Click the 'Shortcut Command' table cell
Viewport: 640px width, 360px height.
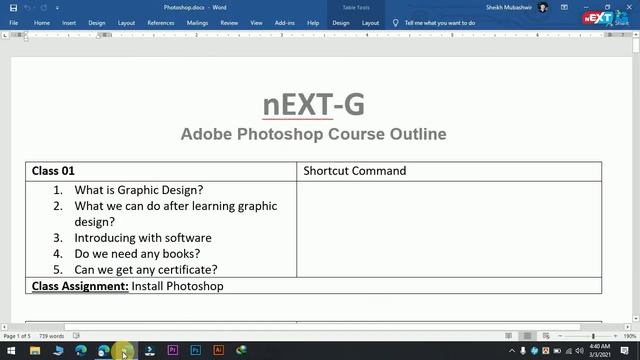click(x=449, y=171)
